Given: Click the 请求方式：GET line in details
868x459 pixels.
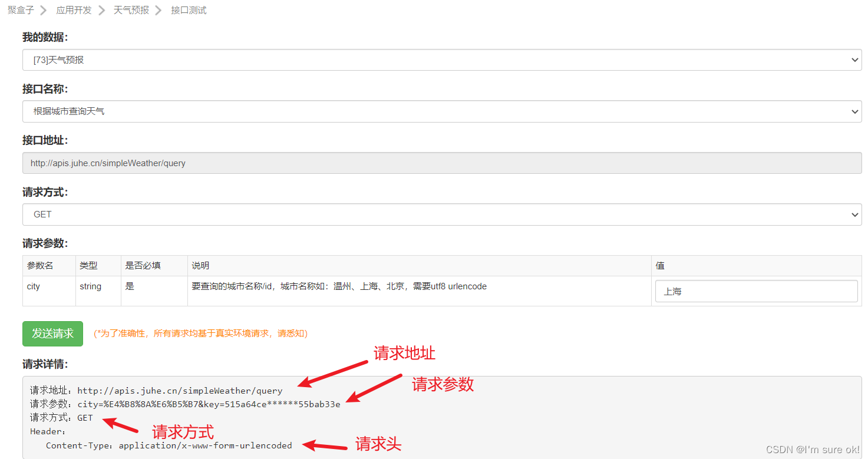Looking at the screenshot, I should pos(61,418).
